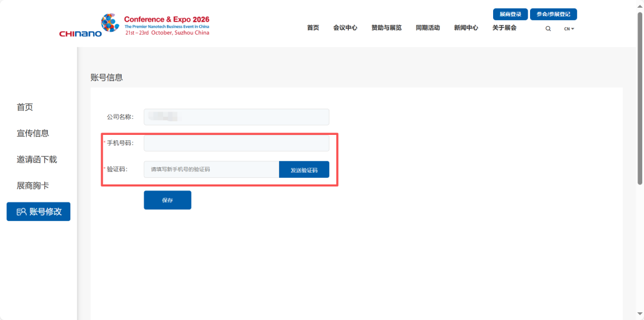
Task: Open 邀请函下载 in the sidebar
Action: (37, 159)
